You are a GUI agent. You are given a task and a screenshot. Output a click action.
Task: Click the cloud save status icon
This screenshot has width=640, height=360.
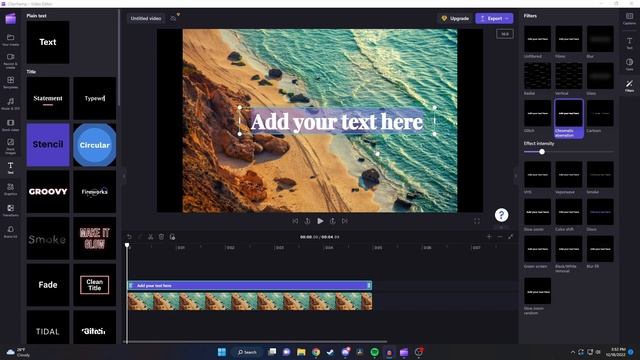coord(173,18)
